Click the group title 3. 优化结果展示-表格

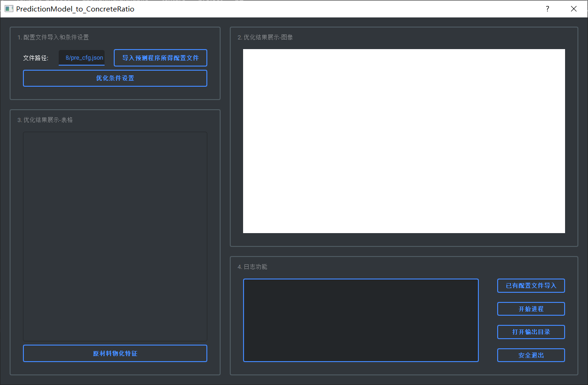point(45,120)
